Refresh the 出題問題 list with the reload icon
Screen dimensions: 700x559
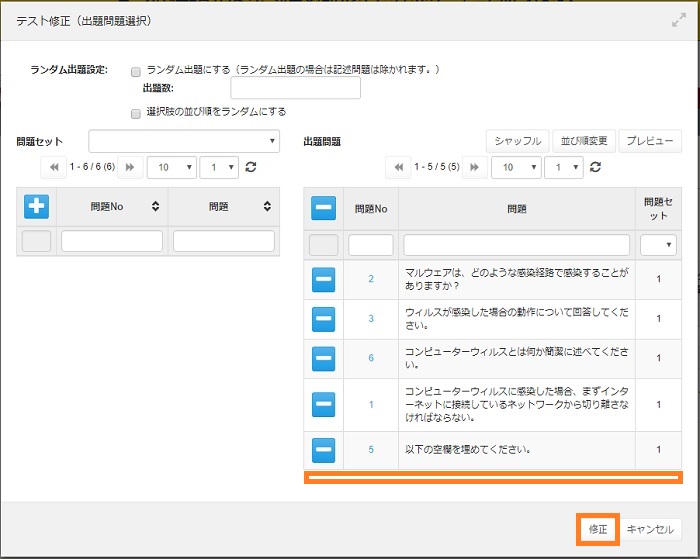click(x=594, y=167)
